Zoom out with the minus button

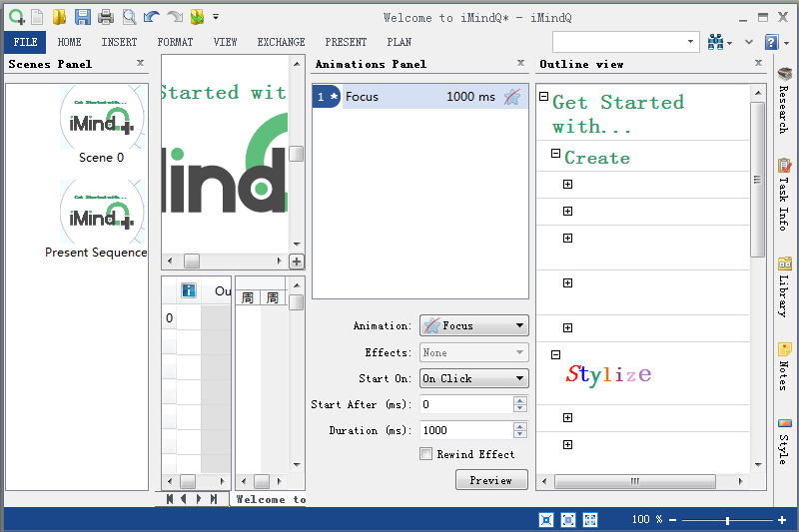coord(672,520)
